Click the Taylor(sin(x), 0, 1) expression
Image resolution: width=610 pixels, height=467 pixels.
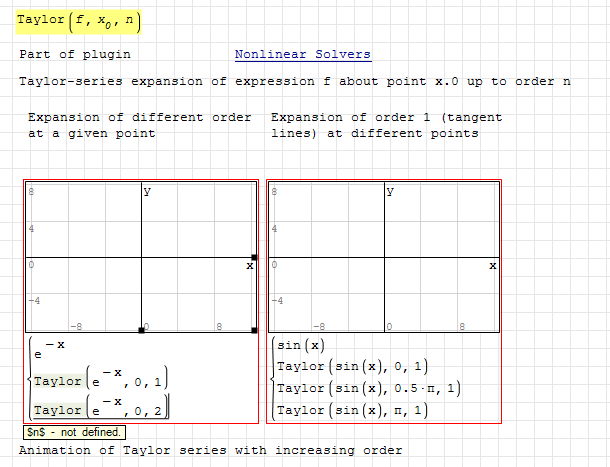click(x=352, y=367)
